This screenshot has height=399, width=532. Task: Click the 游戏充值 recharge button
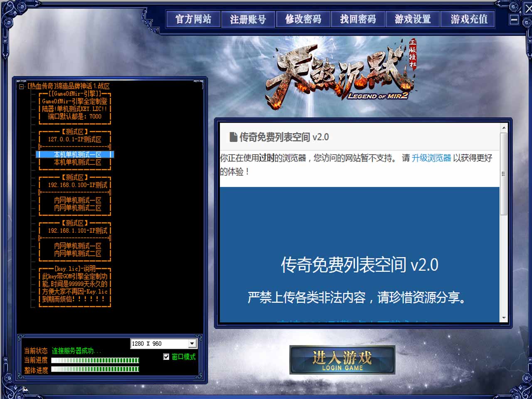pyautogui.click(x=468, y=19)
